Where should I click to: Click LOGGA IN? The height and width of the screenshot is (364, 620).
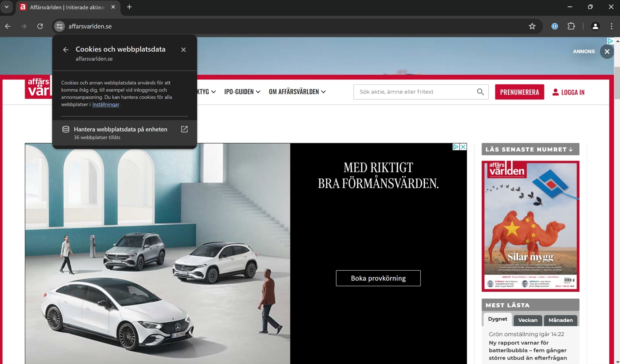pos(568,92)
